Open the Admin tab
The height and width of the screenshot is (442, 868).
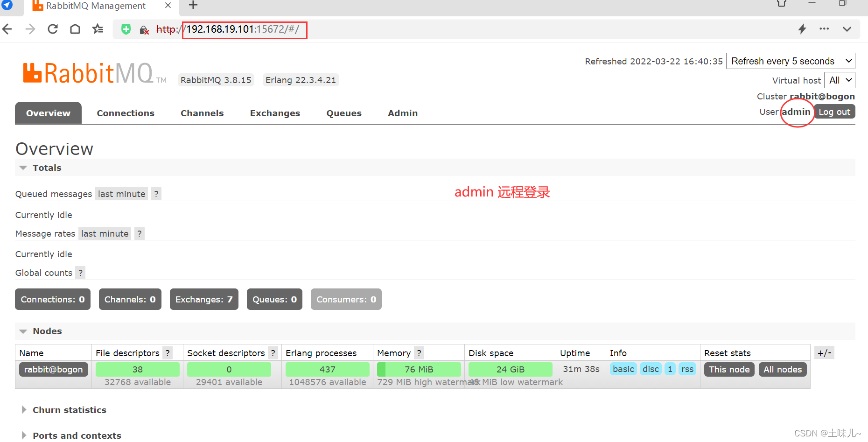[403, 113]
